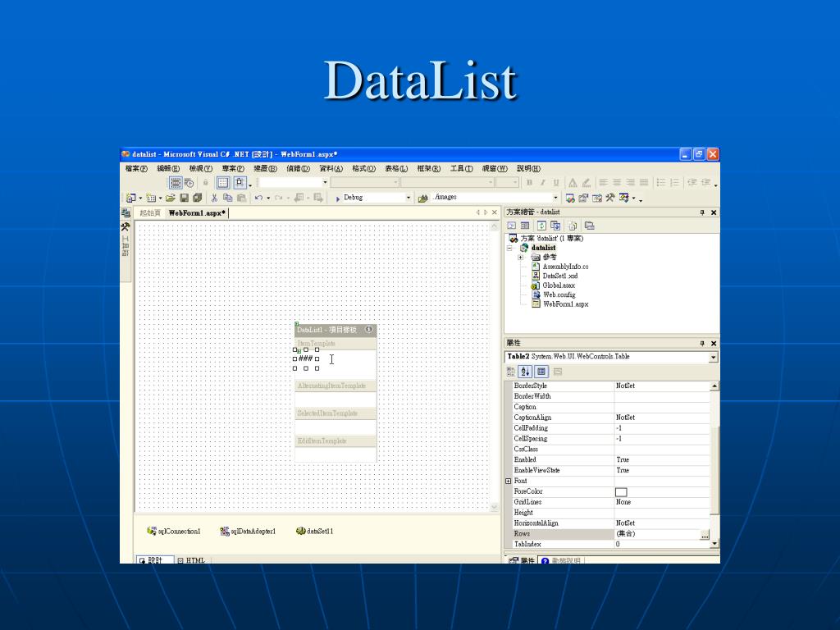Click the Copy icon in the toolbar
The height and width of the screenshot is (630, 840).
click(228, 198)
